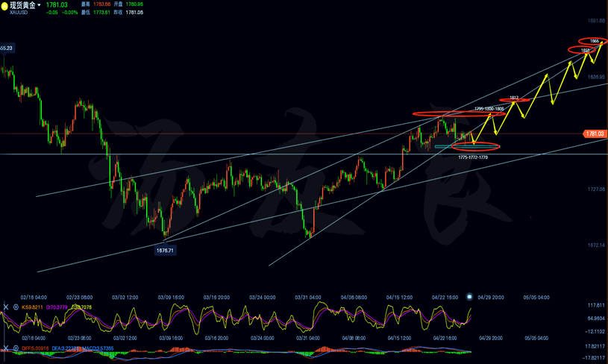This screenshot has height=364, width=608.
Task: Click the 1781.03 current price tag on the price axis
Action: pyautogui.click(x=594, y=134)
